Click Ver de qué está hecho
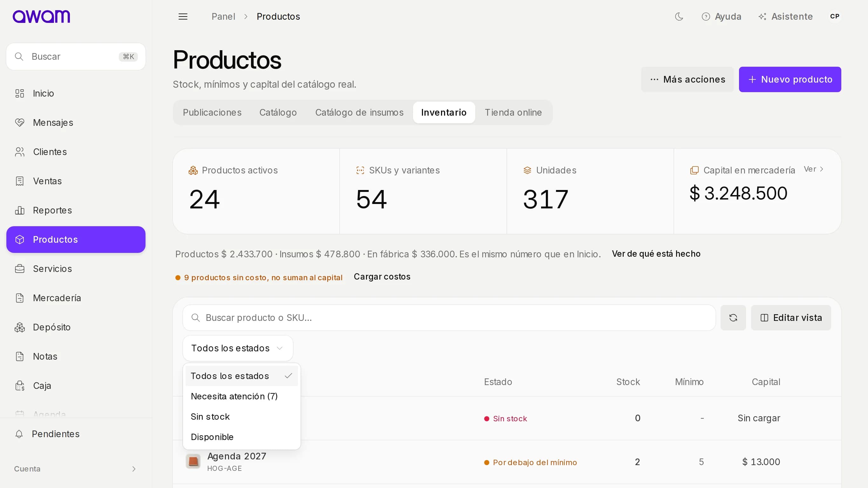Screen dimensions: 868x488 pos(656,254)
